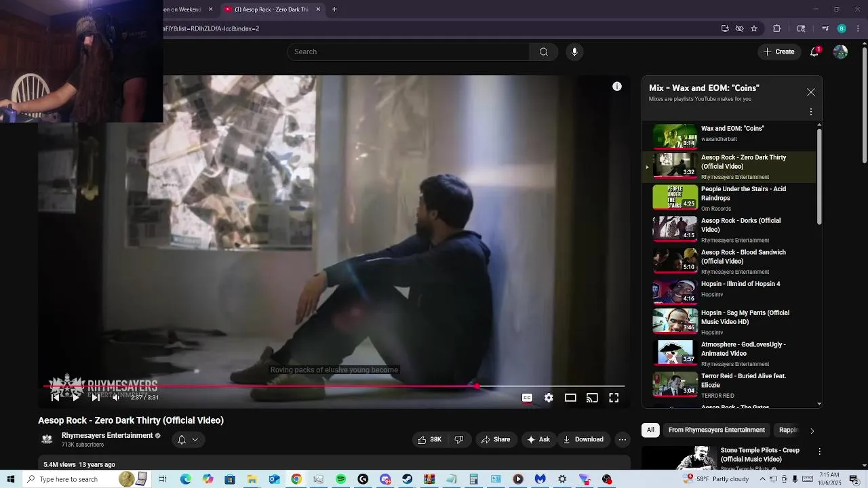Viewport: 868px width, 488px height.
Task: Open Chrome media control icon
Action: (825, 28)
